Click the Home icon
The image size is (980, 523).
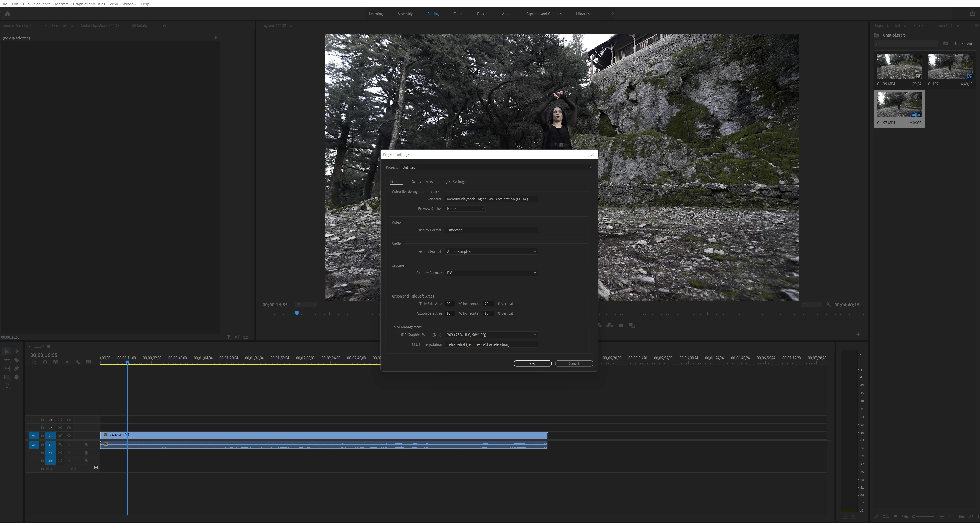point(7,14)
